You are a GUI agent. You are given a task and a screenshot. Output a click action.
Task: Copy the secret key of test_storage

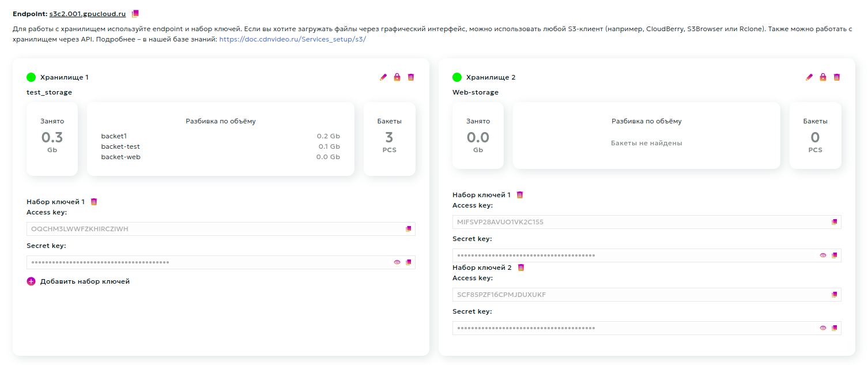click(x=409, y=262)
